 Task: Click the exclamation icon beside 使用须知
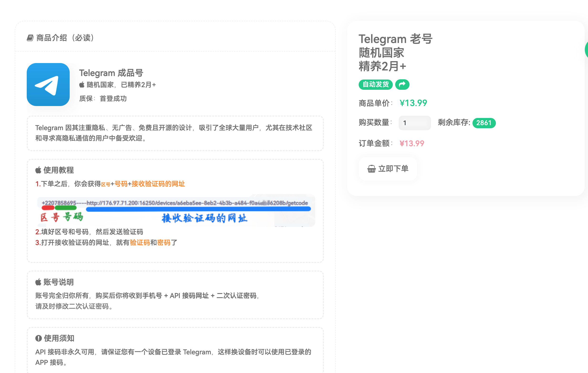click(x=39, y=338)
